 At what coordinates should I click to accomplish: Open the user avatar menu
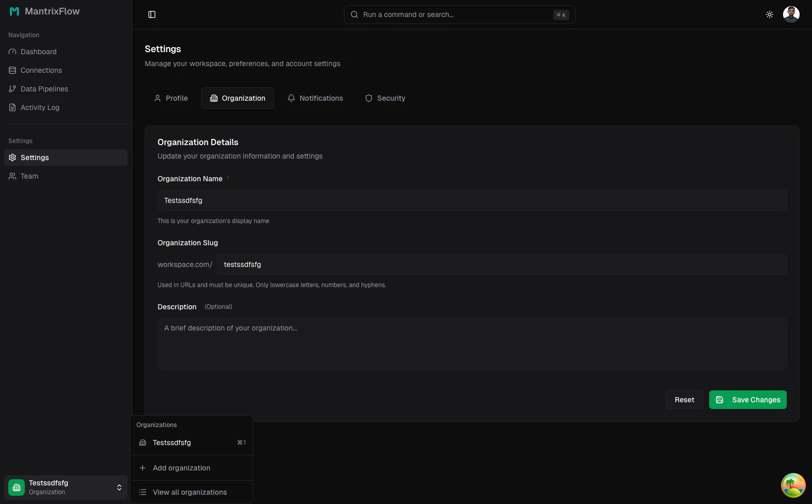tap(791, 14)
